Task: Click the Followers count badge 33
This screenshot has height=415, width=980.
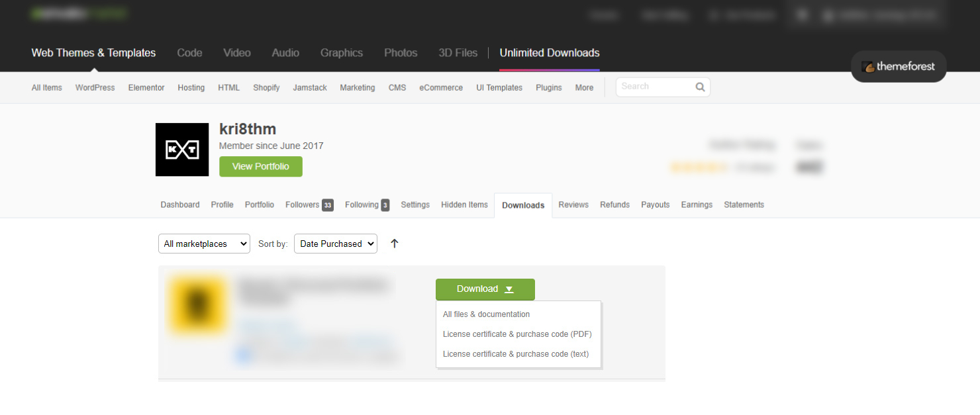Action: (328, 205)
